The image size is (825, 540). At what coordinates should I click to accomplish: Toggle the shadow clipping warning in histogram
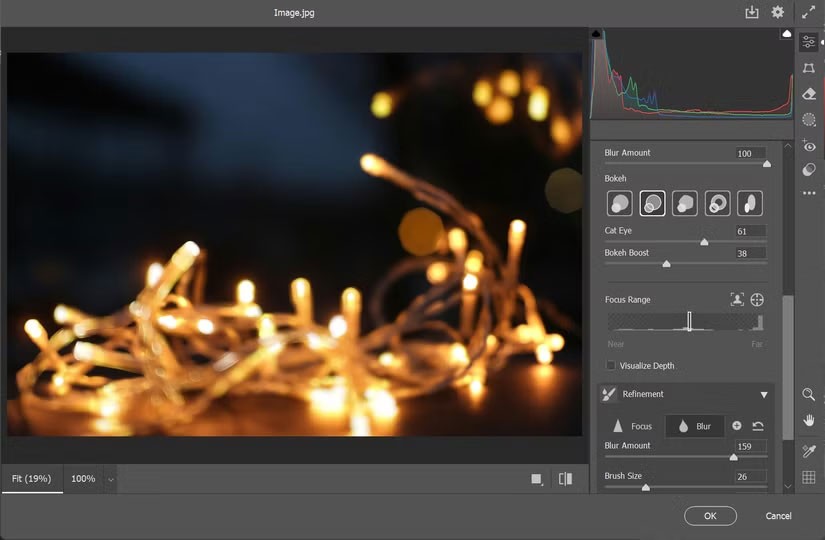coord(597,34)
